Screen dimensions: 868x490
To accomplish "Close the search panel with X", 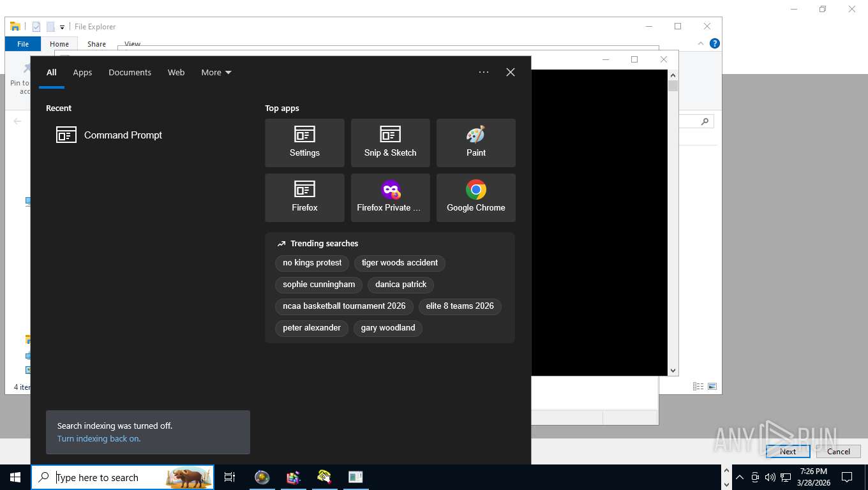I will pyautogui.click(x=511, y=72).
